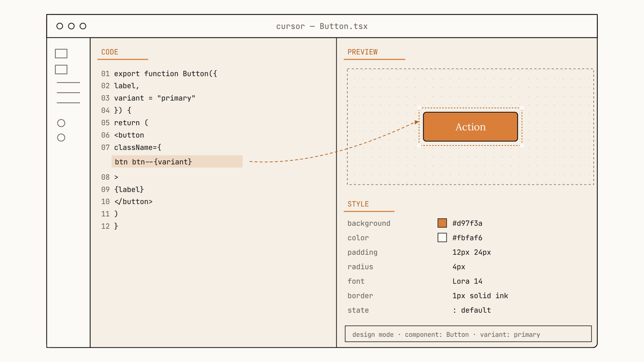Screen dimensions: 644x362
Task: Select the lower circle icon in sidebar
Action: (x=61, y=138)
